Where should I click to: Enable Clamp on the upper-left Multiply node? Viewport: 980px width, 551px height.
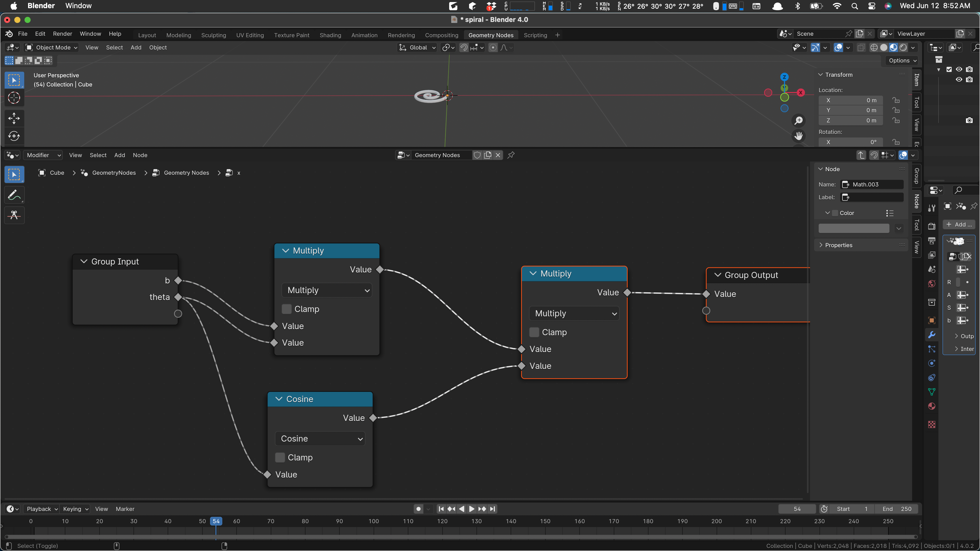point(287,309)
